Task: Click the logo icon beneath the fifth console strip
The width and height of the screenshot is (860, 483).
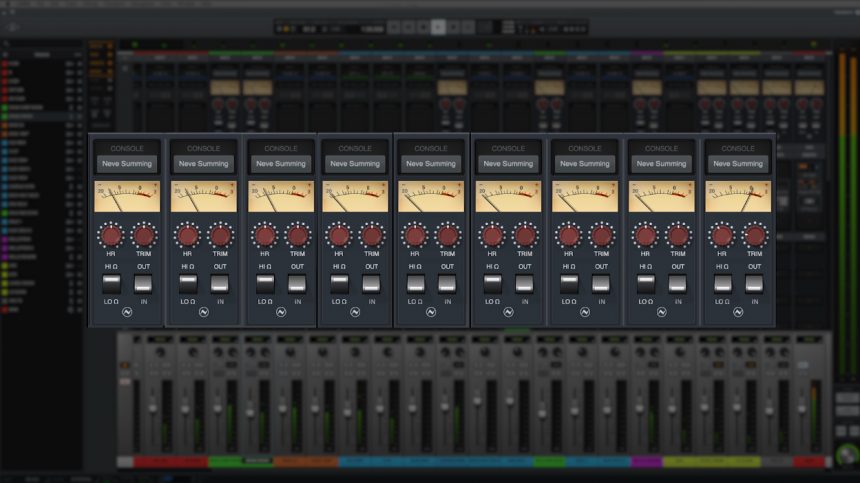Action: 431,312
